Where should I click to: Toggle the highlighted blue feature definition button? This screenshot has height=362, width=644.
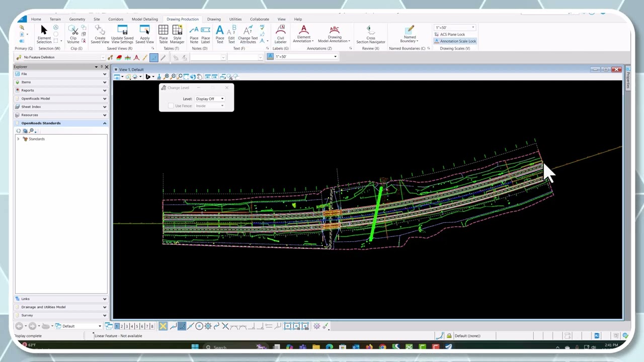point(154,57)
